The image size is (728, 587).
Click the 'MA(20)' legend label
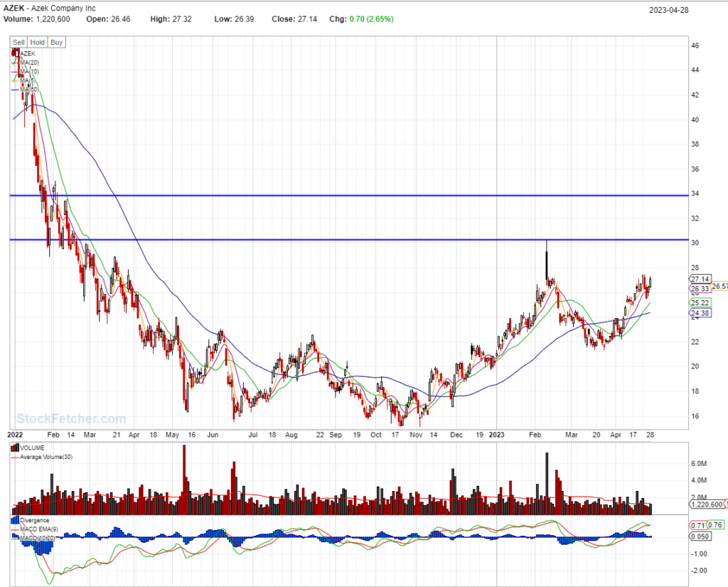(x=29, y=63)
